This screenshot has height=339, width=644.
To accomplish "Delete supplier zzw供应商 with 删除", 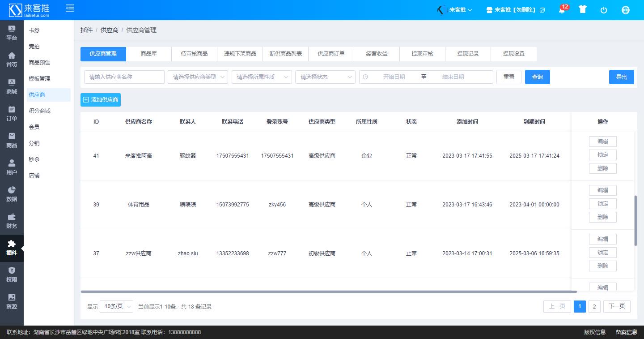I will [602, 266].
